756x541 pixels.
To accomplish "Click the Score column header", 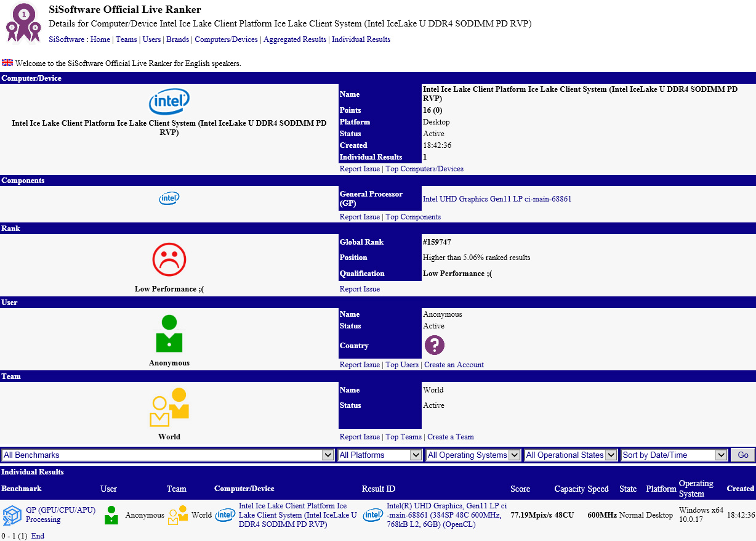I will tap(520, 489).
